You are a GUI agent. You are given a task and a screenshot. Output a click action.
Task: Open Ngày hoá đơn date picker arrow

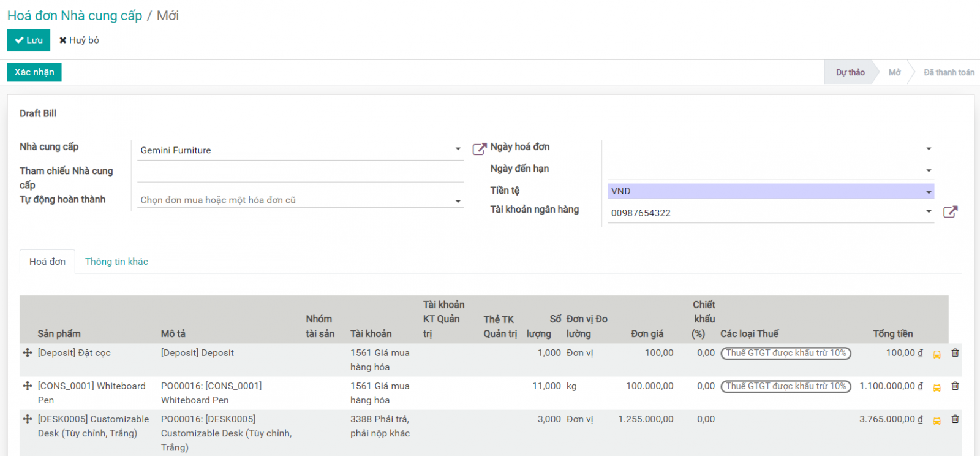click(929, 149)
